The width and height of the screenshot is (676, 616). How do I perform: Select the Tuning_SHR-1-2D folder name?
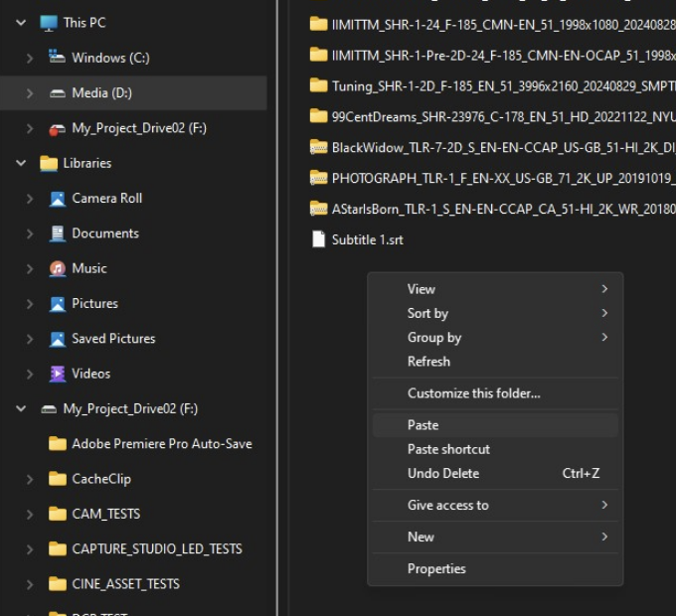tap(504, 86)
